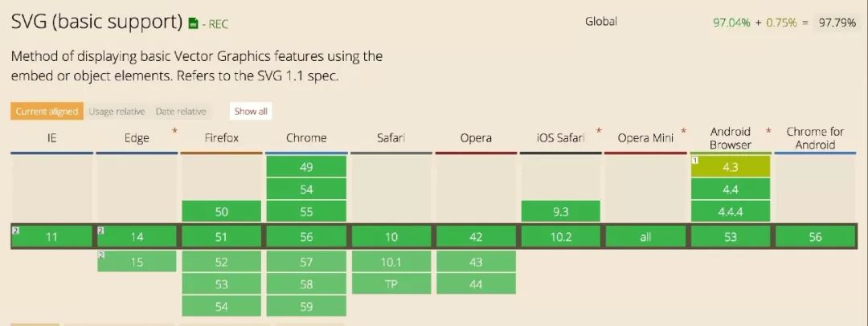868x326 pixels.
Task: Select the Current aligned view mode
Action: (47, 112)
